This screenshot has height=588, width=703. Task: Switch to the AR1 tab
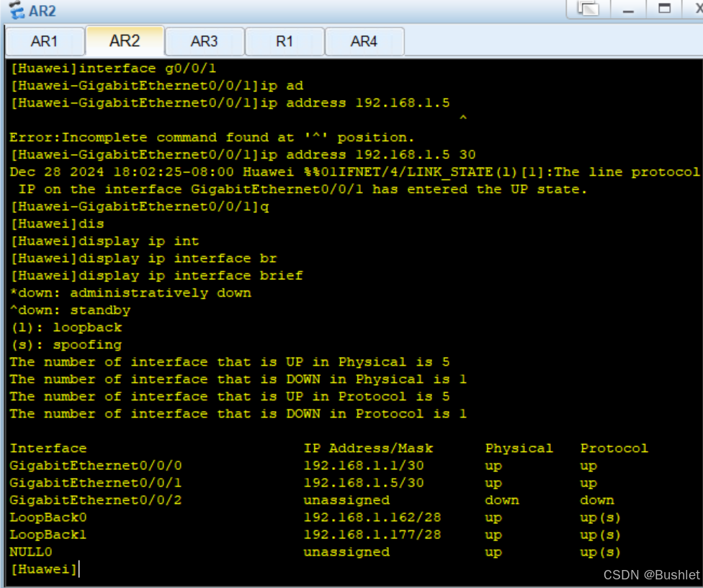click(45, 42)
